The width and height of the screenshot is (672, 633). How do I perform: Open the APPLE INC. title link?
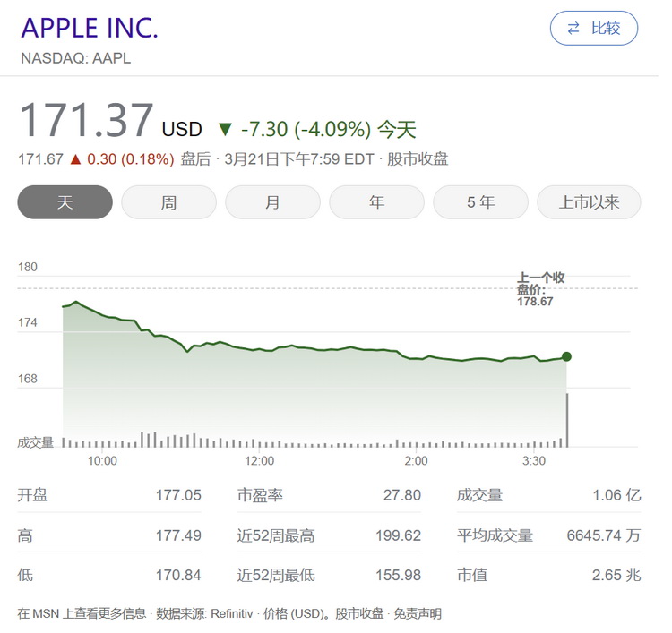pos(90,29)
